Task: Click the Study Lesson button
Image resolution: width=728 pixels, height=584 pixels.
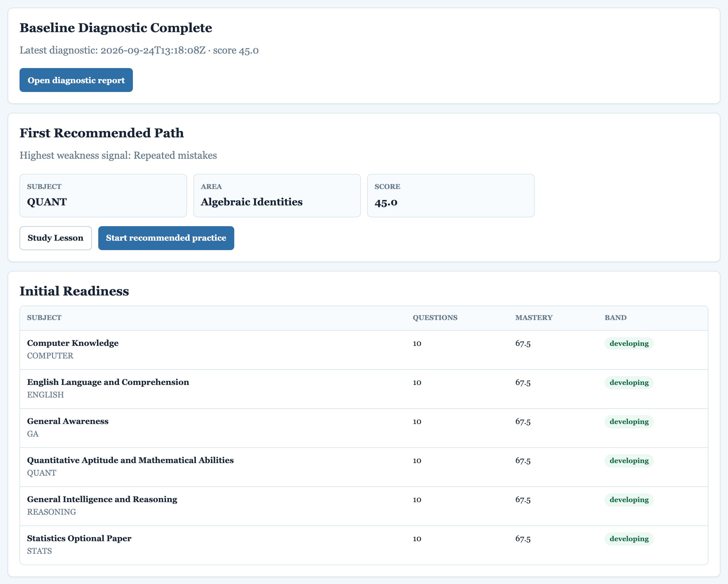Action: 56,238
